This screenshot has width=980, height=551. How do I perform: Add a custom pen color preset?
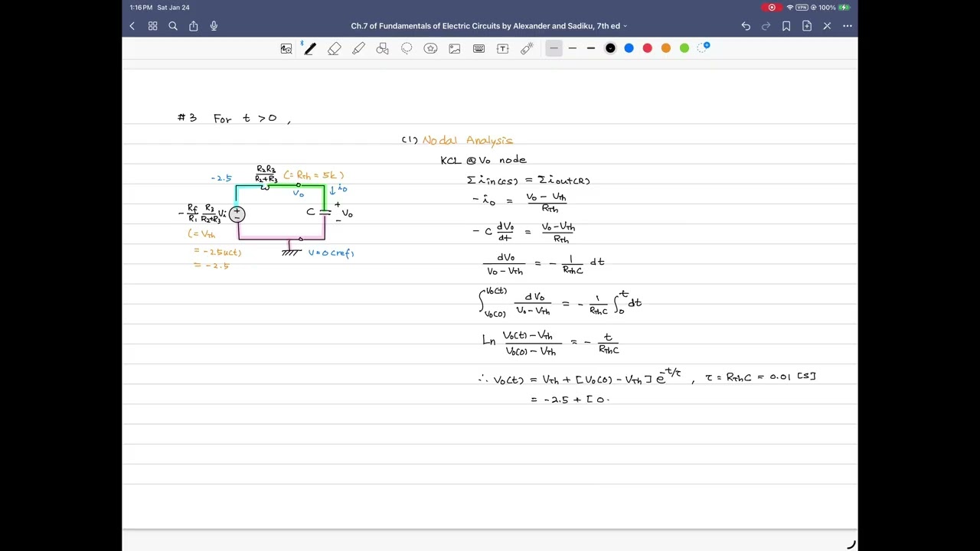click(704, 47)
